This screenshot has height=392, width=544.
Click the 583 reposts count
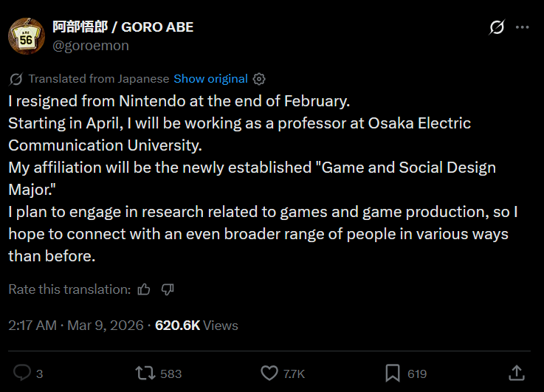[171, 374]
